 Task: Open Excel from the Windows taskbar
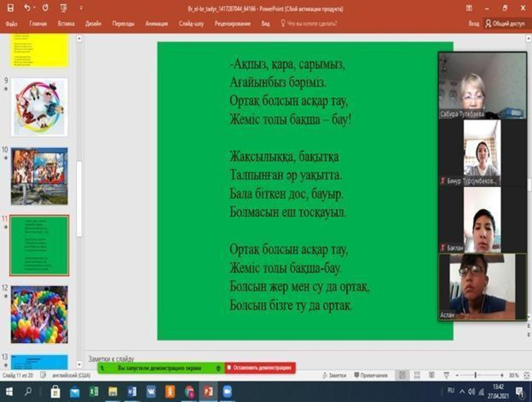94,392
